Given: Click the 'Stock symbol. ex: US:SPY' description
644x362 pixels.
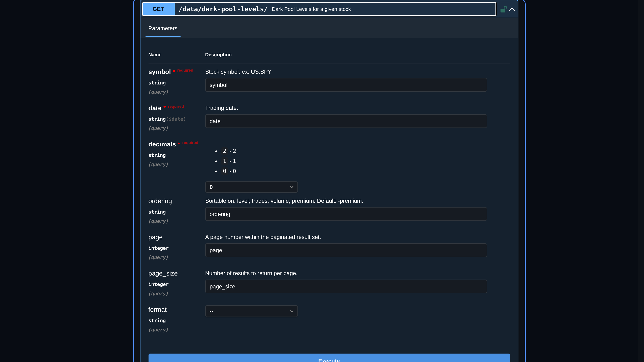Looking at the screenshot, I should [x=238, y=72].
